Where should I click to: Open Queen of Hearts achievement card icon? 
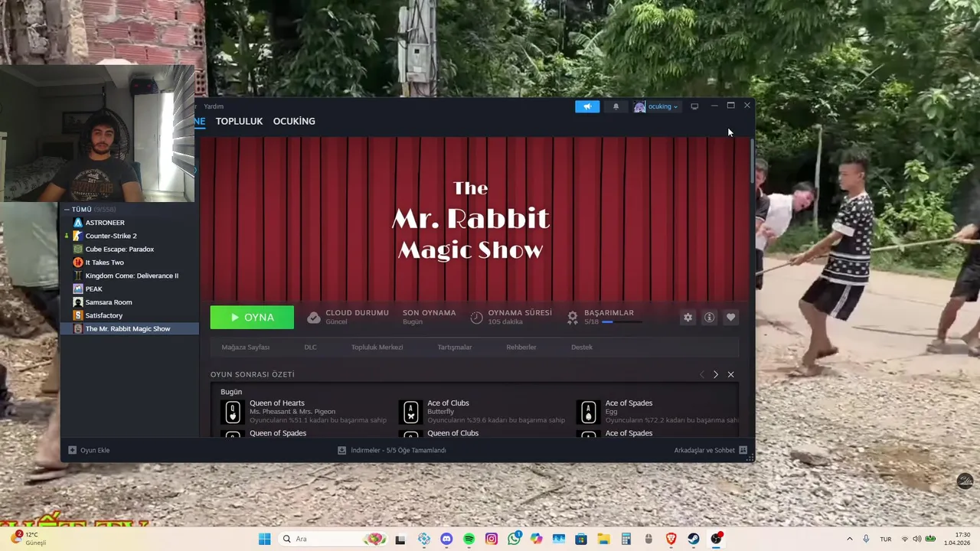(233, 412)
